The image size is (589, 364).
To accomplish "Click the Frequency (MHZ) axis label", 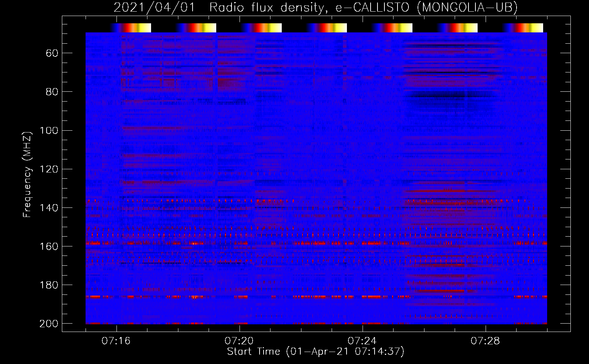I will 27,174.
